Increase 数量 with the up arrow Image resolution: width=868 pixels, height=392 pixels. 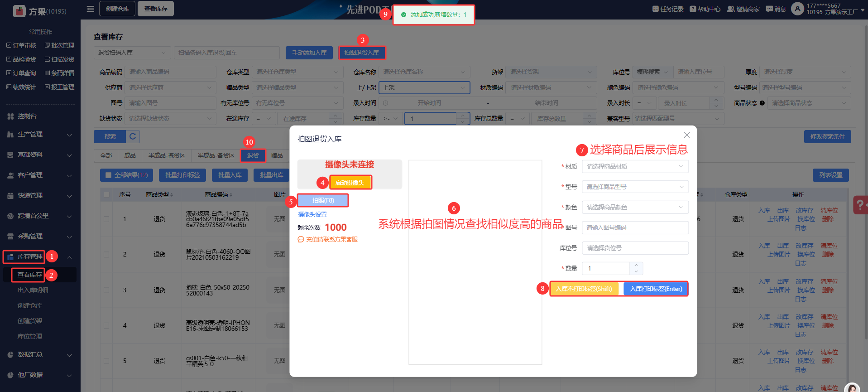pos(636,265)
